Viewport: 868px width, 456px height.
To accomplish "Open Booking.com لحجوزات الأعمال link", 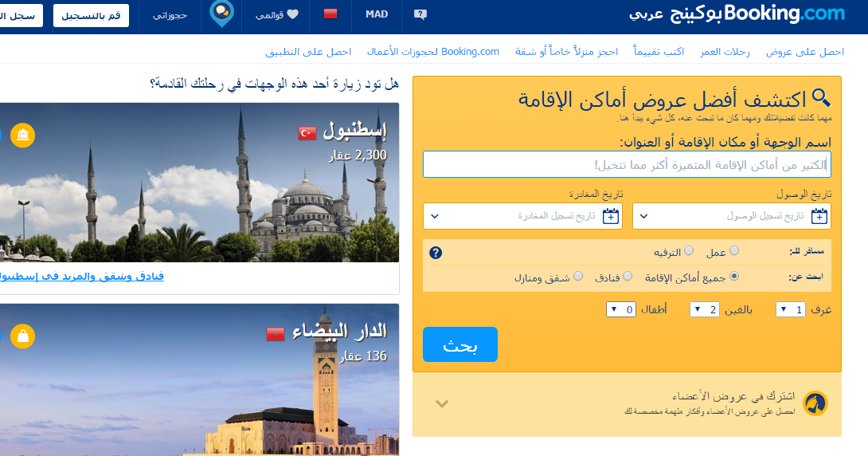I will click(433, 52).
